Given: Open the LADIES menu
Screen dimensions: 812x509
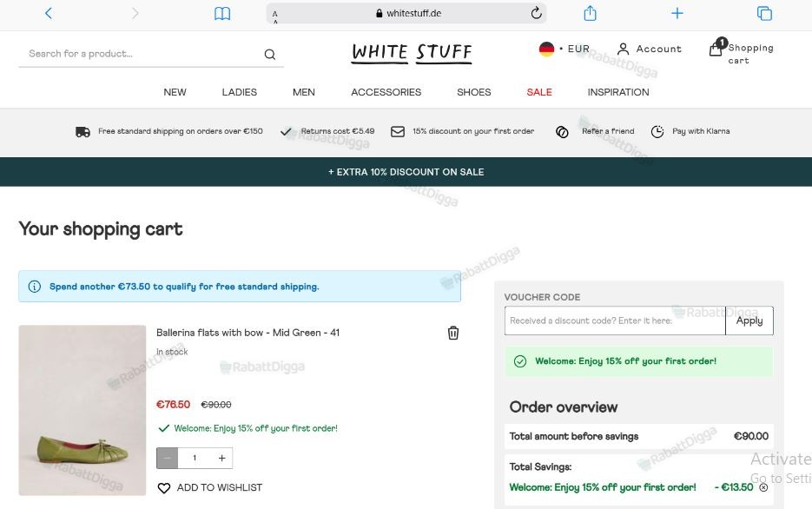Looking at the screenshot, I should [239, 92].
